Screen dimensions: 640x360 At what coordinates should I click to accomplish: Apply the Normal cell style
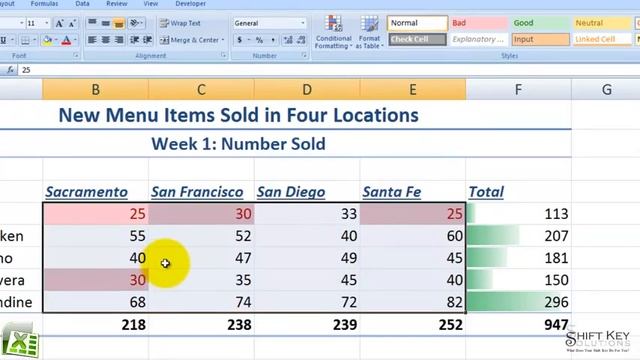coord(417,23)
